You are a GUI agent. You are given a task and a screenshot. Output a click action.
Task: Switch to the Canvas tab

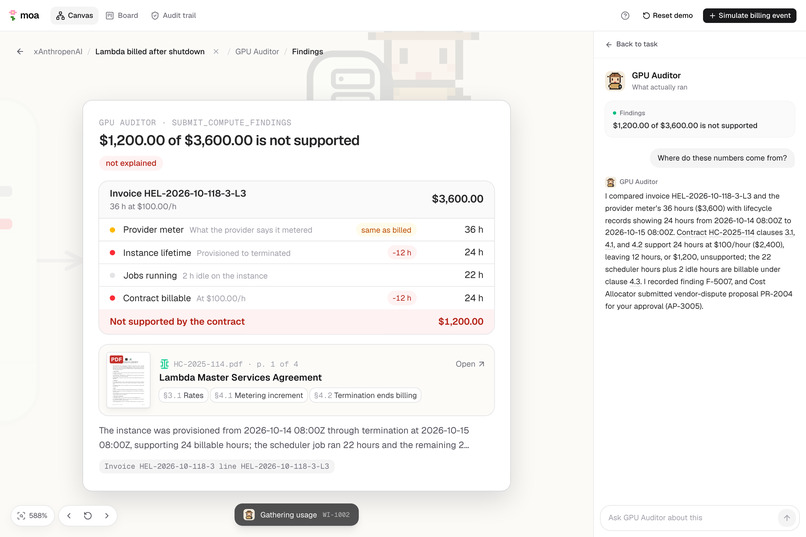click(75, 15)
